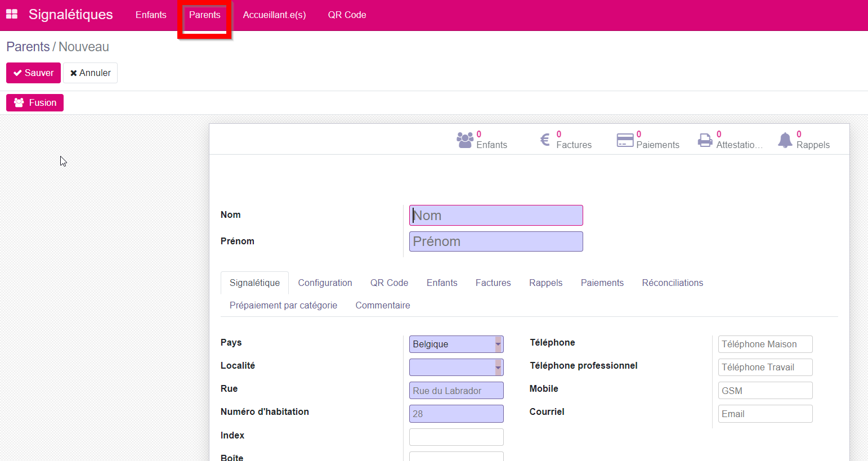The image size is (868, 461).
Task: Open Enfants in top menu
Action: (151, 15)
